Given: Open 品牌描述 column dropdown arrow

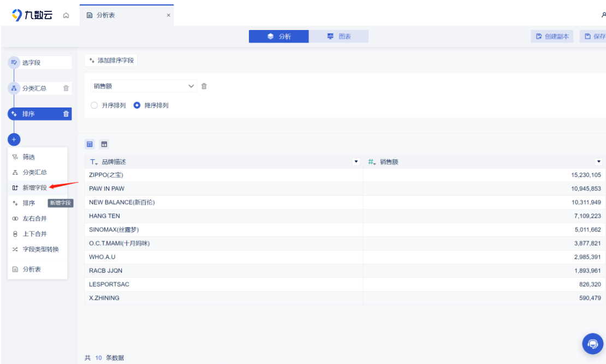Looking at the screenshot, I should click(356, 162).
